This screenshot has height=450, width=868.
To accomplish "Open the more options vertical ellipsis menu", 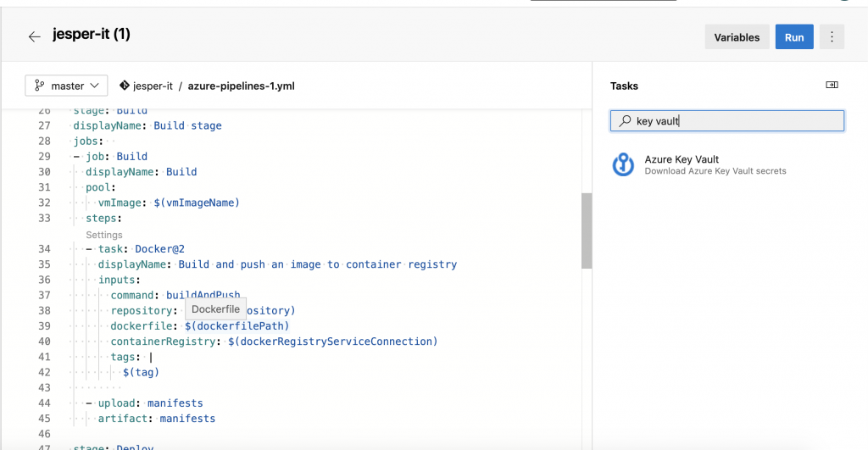I will (x=832, y=37).
